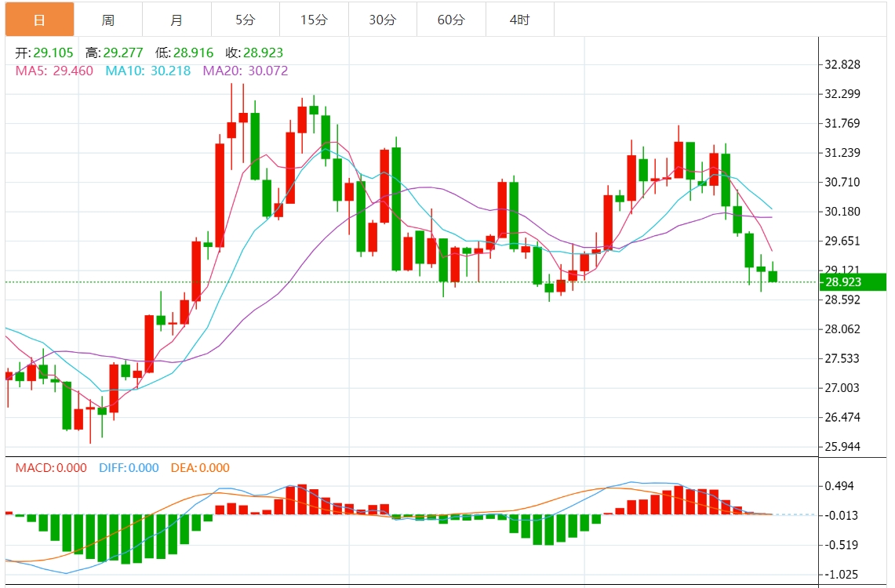Click the 32.828 price axis label
Viewport: 895px width, 588px height.
pyautogui.click(x=842, y=64)
